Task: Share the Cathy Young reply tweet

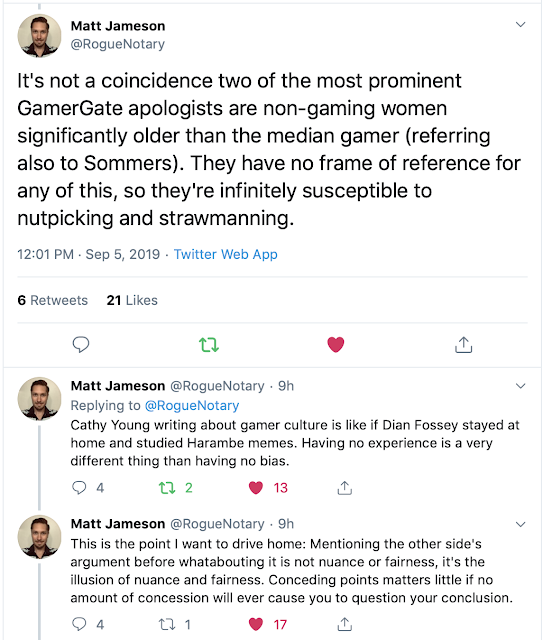Action: (345, 487)
